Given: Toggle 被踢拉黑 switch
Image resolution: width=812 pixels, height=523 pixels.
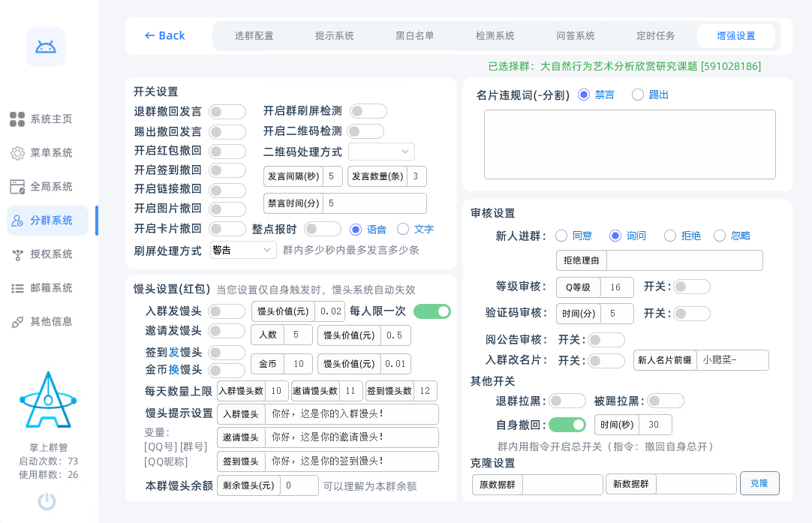Looking at the screenshot, I should 666,401.
